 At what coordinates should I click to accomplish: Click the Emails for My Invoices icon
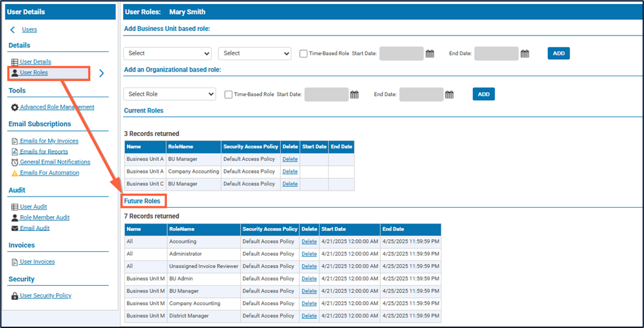point(14,141)
